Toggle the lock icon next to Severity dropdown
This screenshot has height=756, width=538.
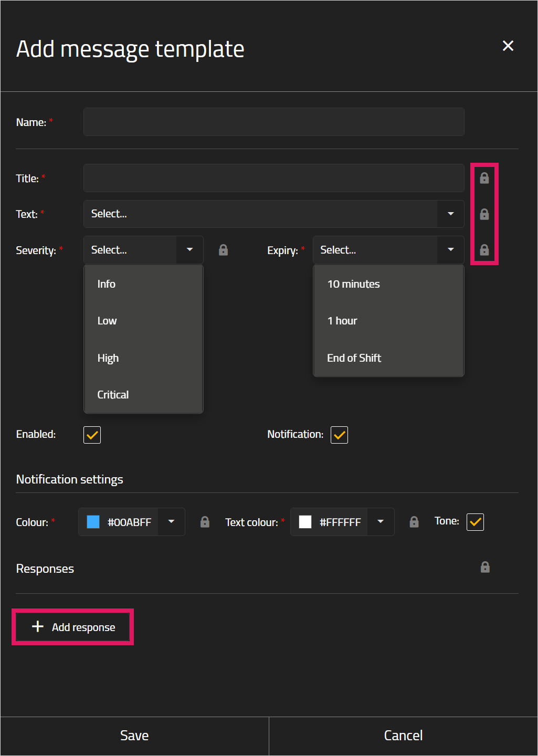coord(223,250)
